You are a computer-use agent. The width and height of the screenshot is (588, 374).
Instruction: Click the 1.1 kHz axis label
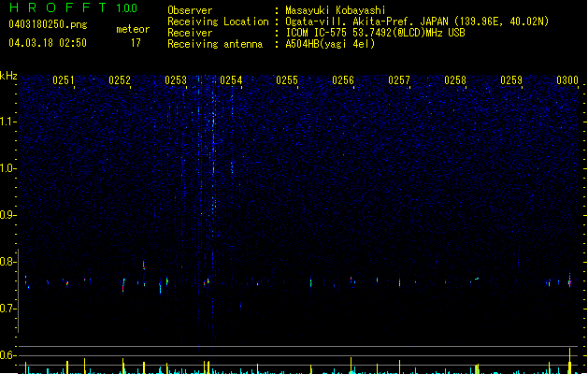[7, 122]
